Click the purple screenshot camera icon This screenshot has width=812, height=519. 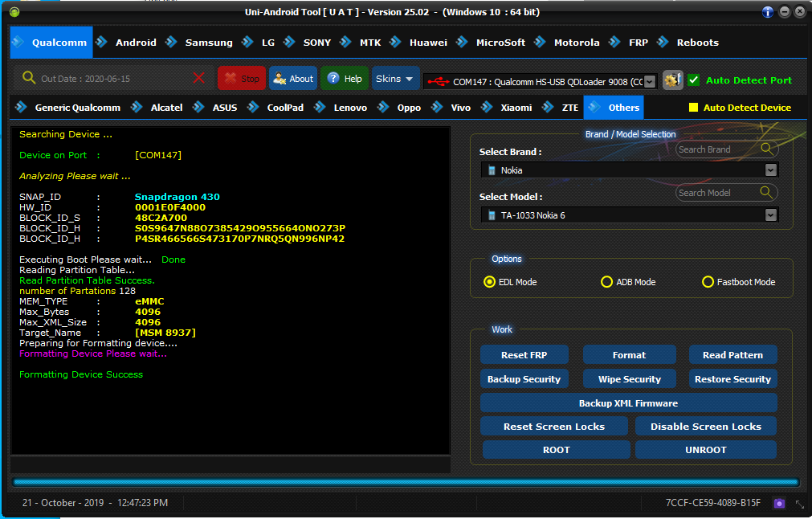click(779, 503)
